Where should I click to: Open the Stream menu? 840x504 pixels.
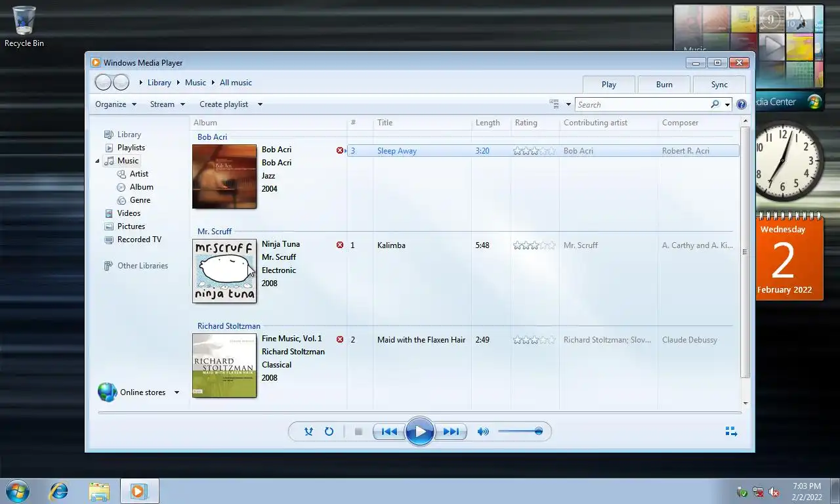point(167,104)
